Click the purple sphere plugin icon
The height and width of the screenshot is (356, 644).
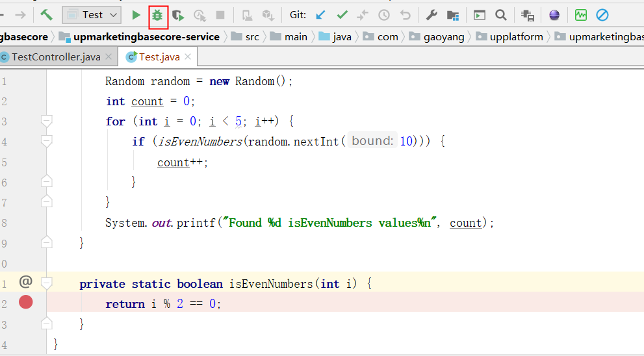(x=554, y=15)
